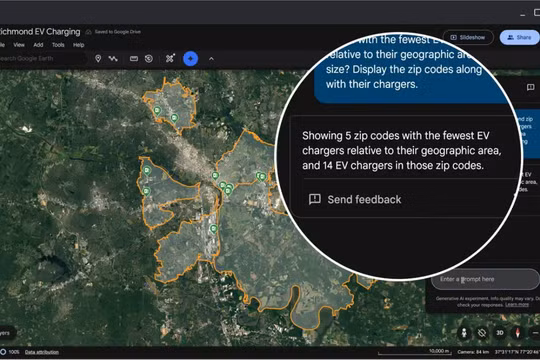
Task: Click the feedback icon in the chat panel
Action: coord(530,87)
